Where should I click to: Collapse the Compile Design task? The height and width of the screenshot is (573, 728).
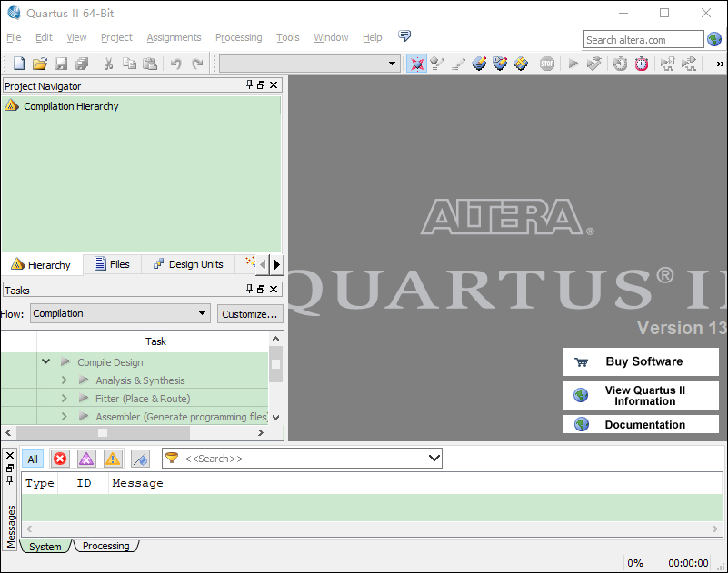point(45,361)
